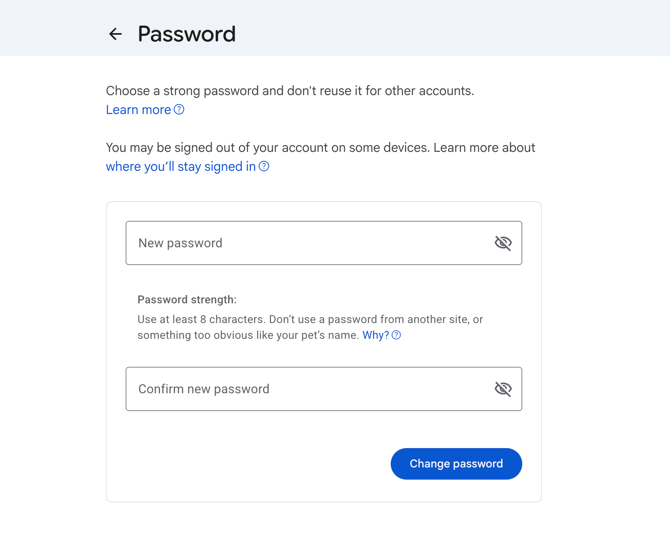Go back using the left arrow
Image resolution: width=670 pixels, height=538 pixels.
click(x=115, y=34)
